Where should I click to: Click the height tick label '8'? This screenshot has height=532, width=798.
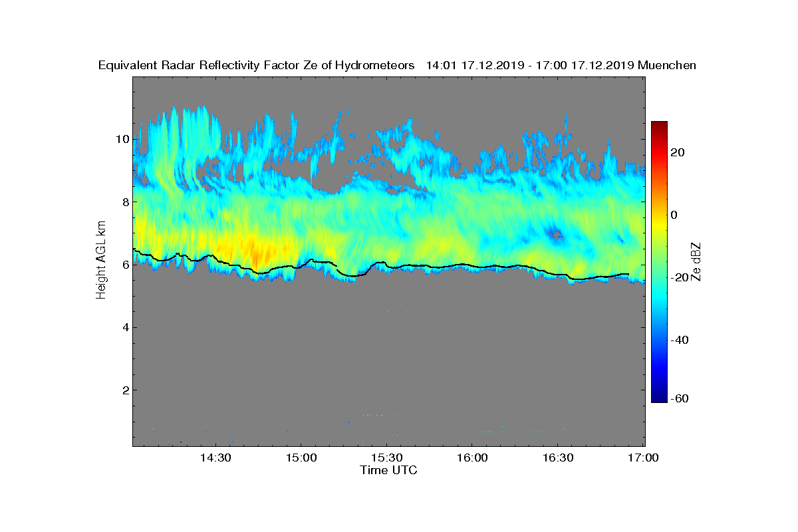point(124,201)
